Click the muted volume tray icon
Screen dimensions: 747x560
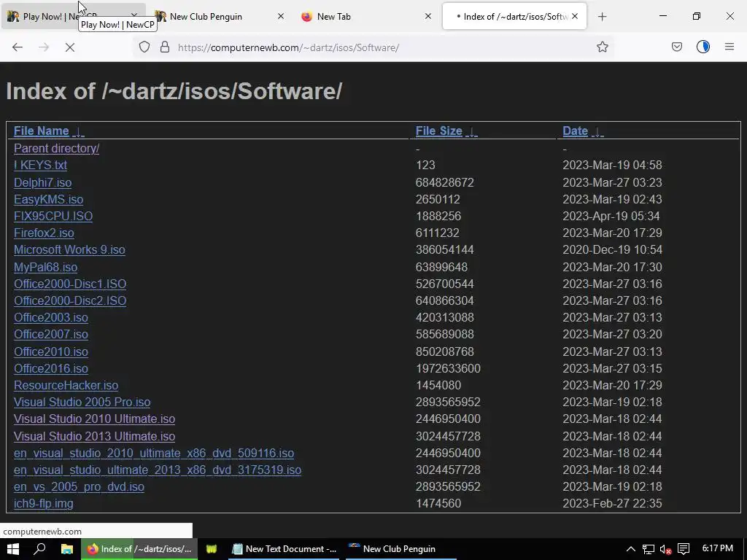tap(665, 549)
